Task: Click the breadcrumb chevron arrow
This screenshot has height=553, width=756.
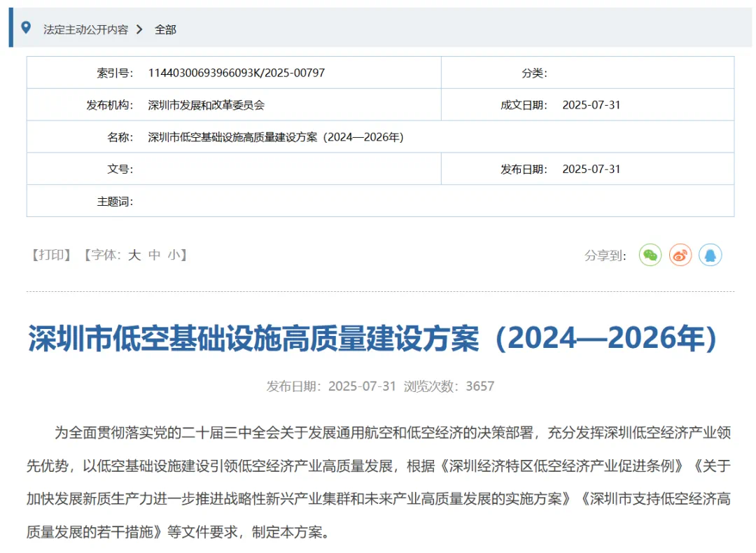Action: point(139,29)
